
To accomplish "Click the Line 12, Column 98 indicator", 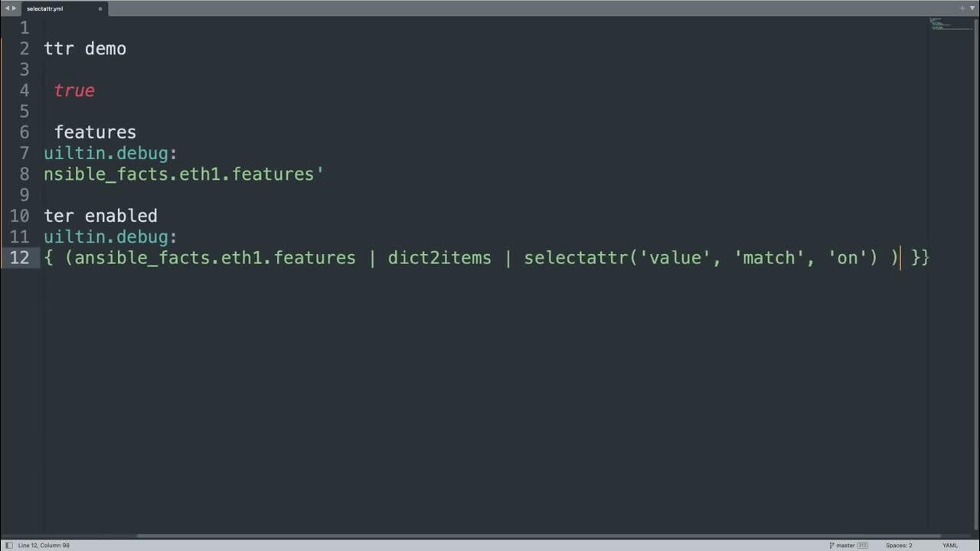I will tap(44, 545).
